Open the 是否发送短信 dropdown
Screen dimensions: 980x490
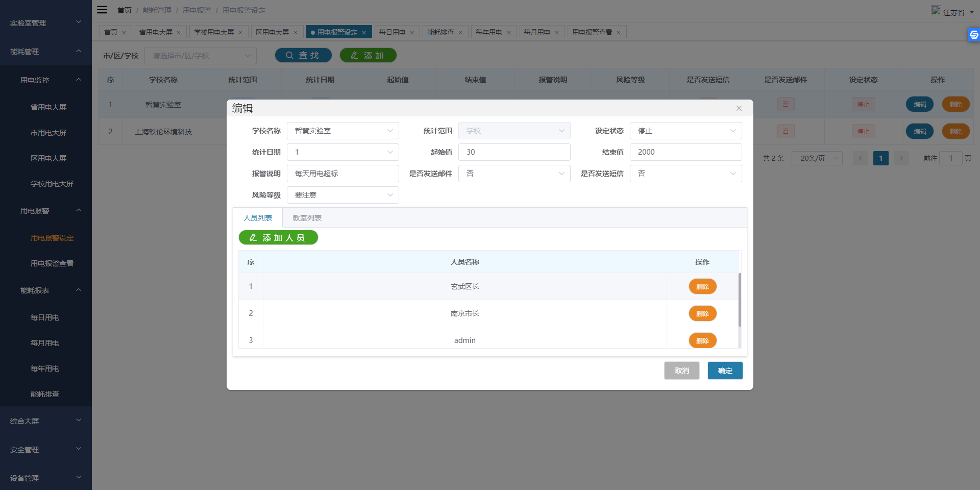point(685,174)
